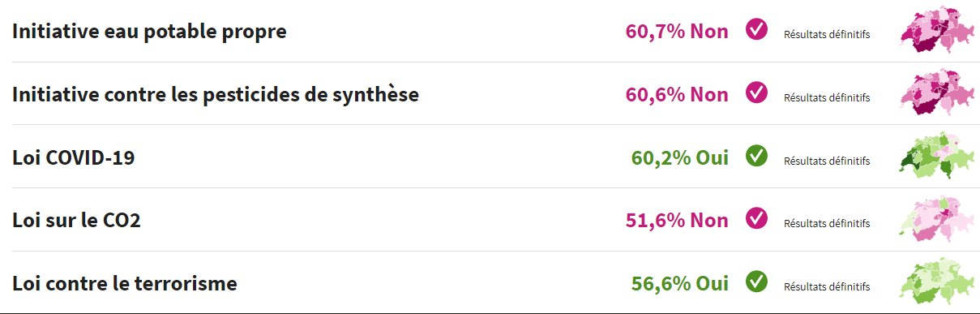The height and width of the screenshot is (314, 980).
Task: Open Switzerland map for Loi contre le terrorisme
Action: tap(935, 283)
